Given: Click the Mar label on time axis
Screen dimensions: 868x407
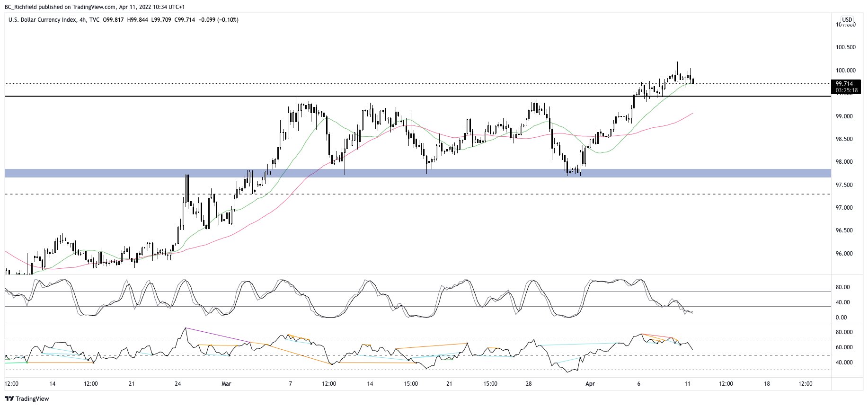Looking at the screenshot, I should point(226,384).
